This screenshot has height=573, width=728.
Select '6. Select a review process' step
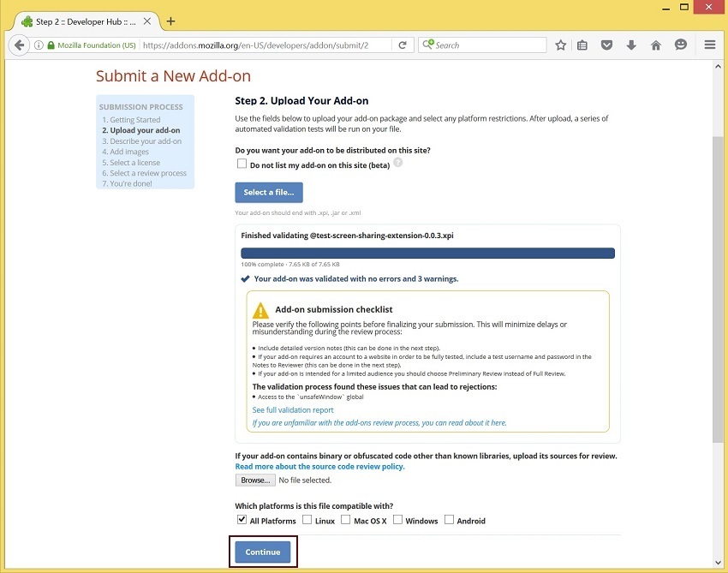point(145,173)
